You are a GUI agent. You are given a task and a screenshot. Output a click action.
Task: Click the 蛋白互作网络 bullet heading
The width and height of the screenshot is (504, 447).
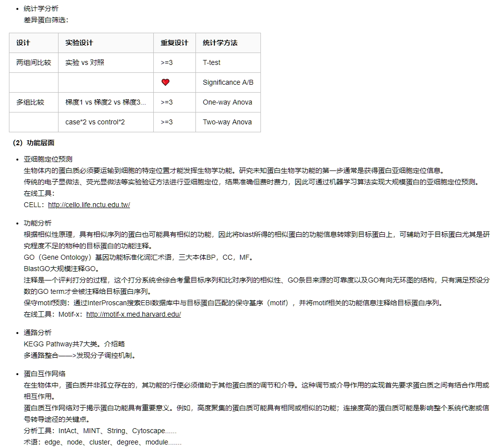click(44, 374)
